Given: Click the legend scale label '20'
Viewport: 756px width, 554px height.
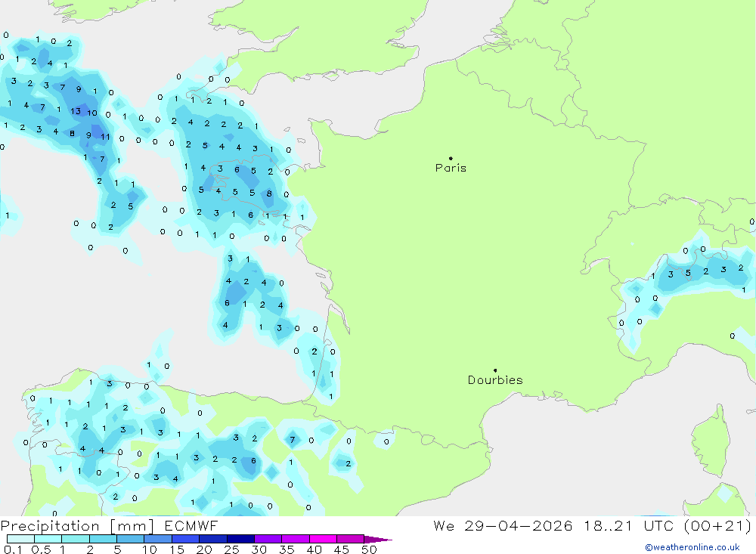Looking at the screenshot, I should point(204,549).
